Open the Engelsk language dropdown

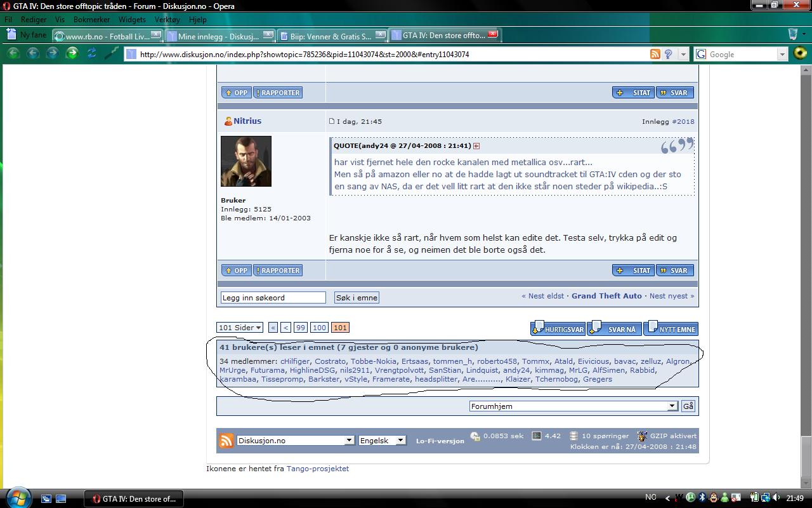(x=382, y=441)
